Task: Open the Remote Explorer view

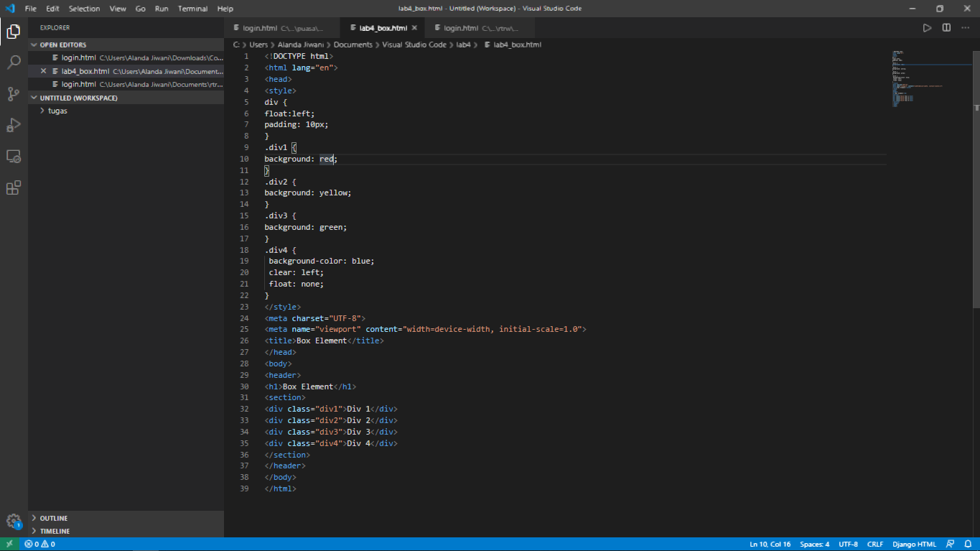Action: [x=14, y=156]
